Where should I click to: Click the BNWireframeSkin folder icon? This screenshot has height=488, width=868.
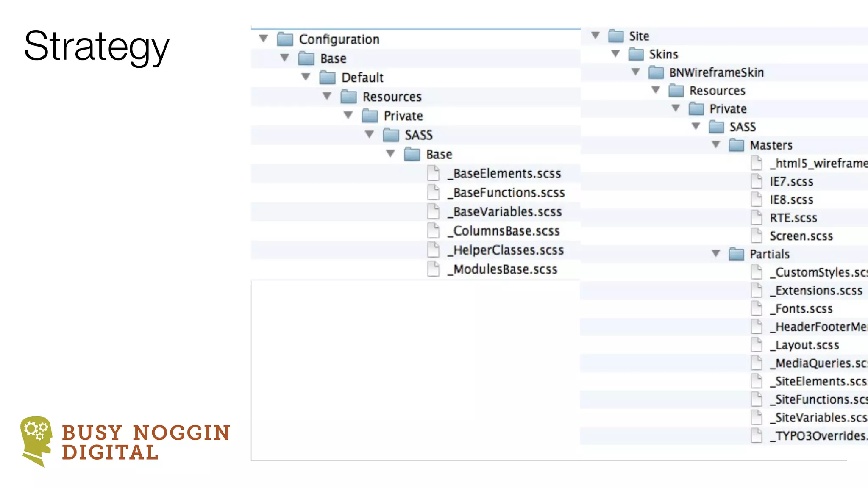(x=656, y=72)
